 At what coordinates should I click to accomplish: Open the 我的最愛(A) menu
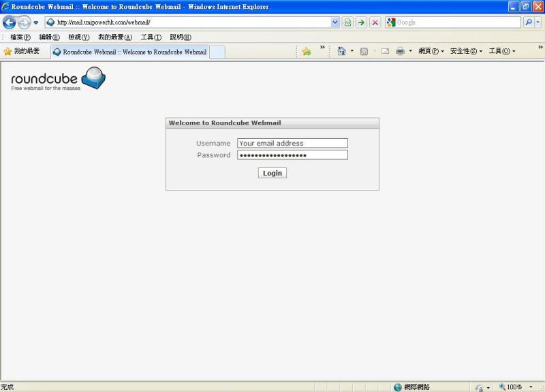tap(115, 37)
